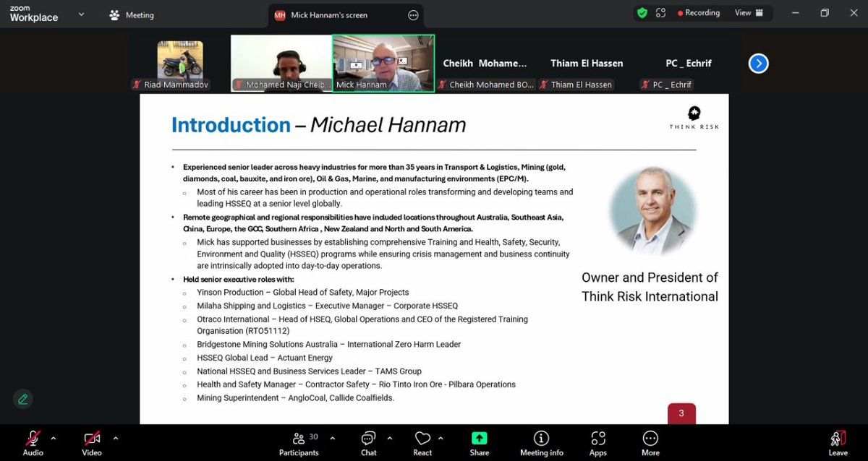Open Meeting info

click(541, 441)
